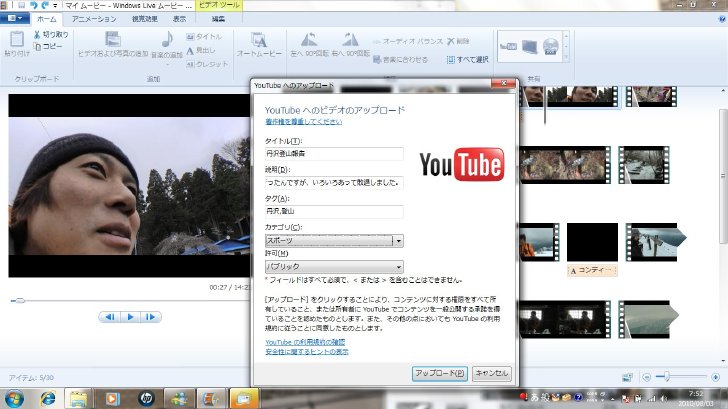The image size is (728, 409).
Task: Click the Paste icon in the clipboard group
Action: pyautogui.click(x=17, y=39)
